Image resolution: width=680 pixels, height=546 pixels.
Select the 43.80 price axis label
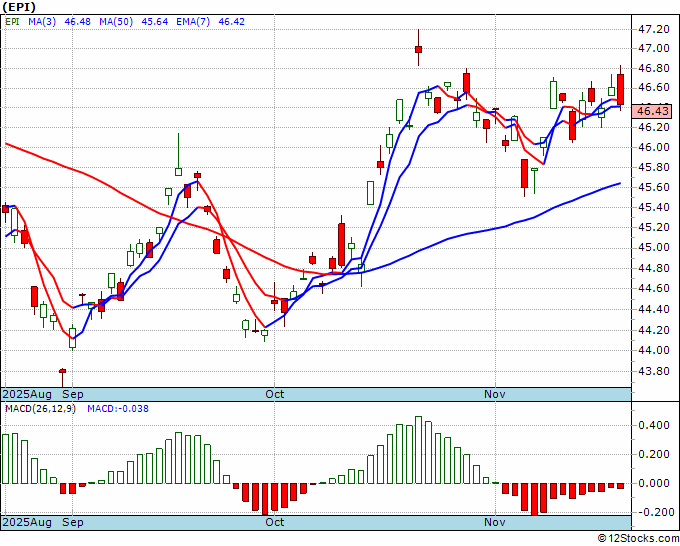point(654,371)
